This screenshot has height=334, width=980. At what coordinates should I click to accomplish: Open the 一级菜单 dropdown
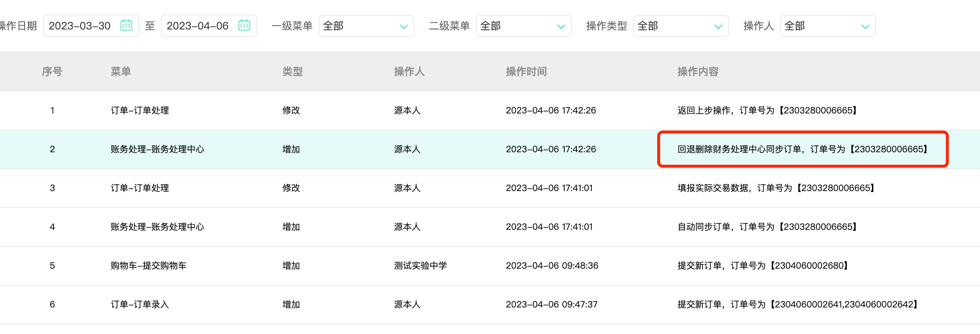(366, 26)
